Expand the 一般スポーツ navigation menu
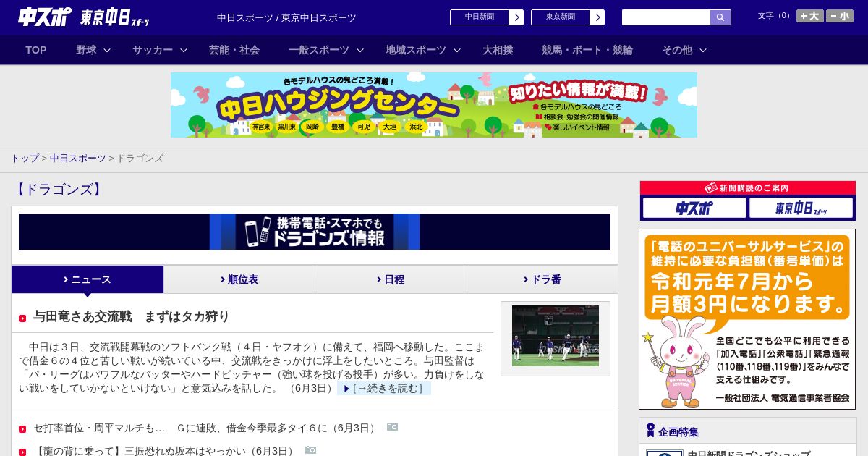This screenshot has width=868, height=456. coord(326,50)
